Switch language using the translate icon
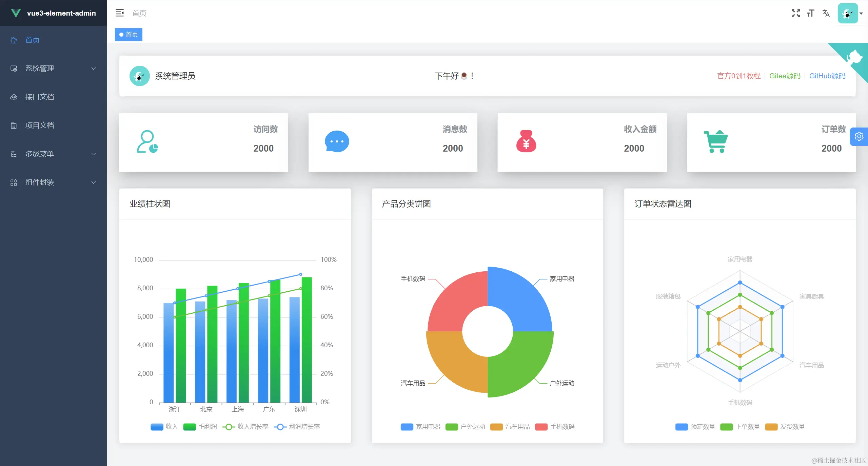This screenshot has width=868, height=466. click(x=826, y=13)
